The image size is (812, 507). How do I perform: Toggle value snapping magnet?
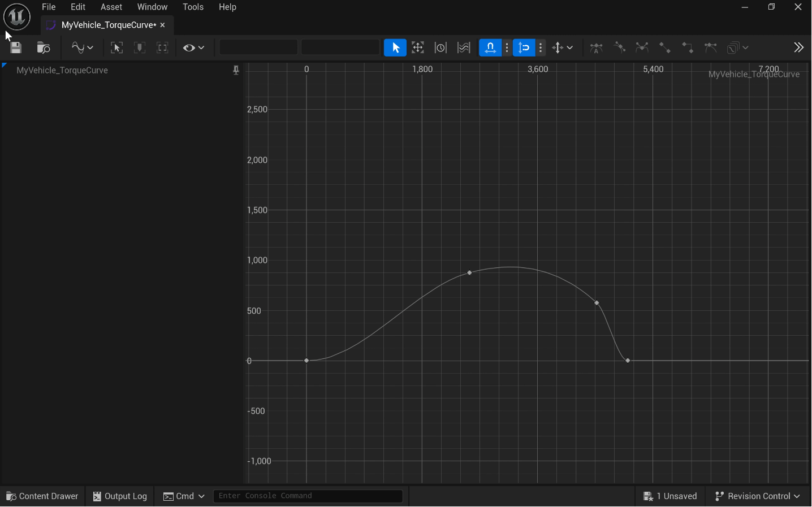tap(524, 48)
